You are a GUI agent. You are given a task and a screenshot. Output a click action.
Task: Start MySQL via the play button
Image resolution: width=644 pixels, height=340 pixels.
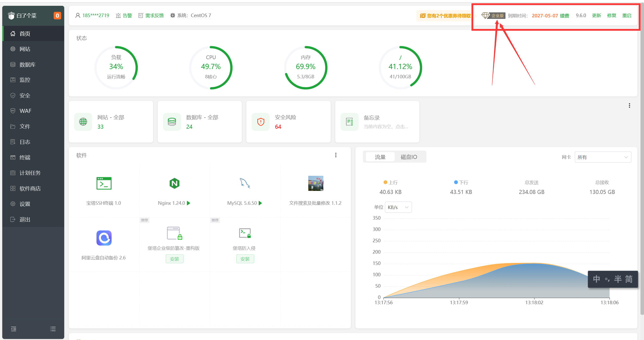click(x=261, y=203)
